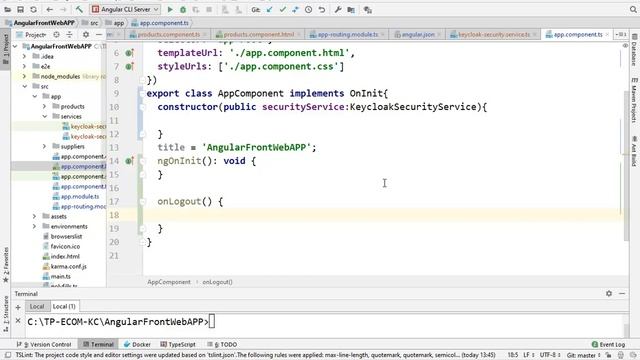Click the Open folder toolbar icon

[x=7, y=9]
